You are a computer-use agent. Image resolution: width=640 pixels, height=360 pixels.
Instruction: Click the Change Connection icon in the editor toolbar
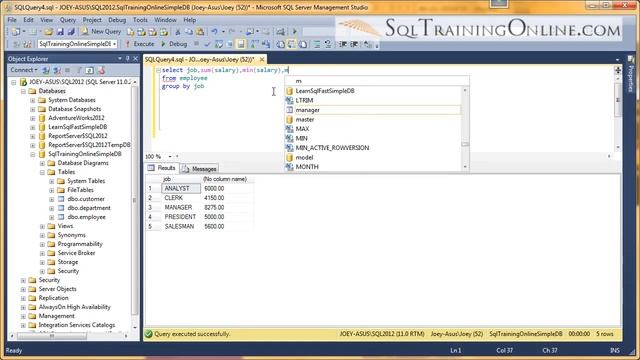(x=27, y=44)
